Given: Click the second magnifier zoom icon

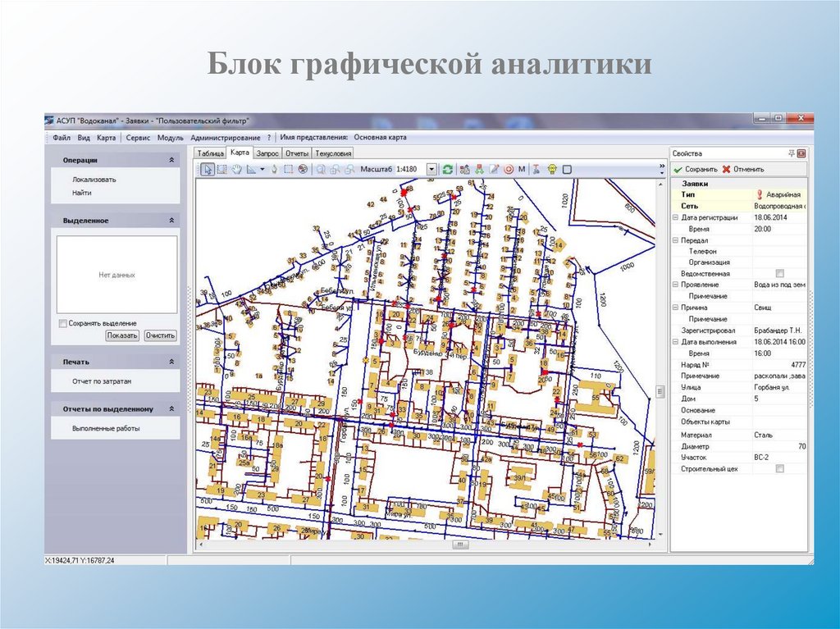Looking at the screenshot, I should coord(335,169).
